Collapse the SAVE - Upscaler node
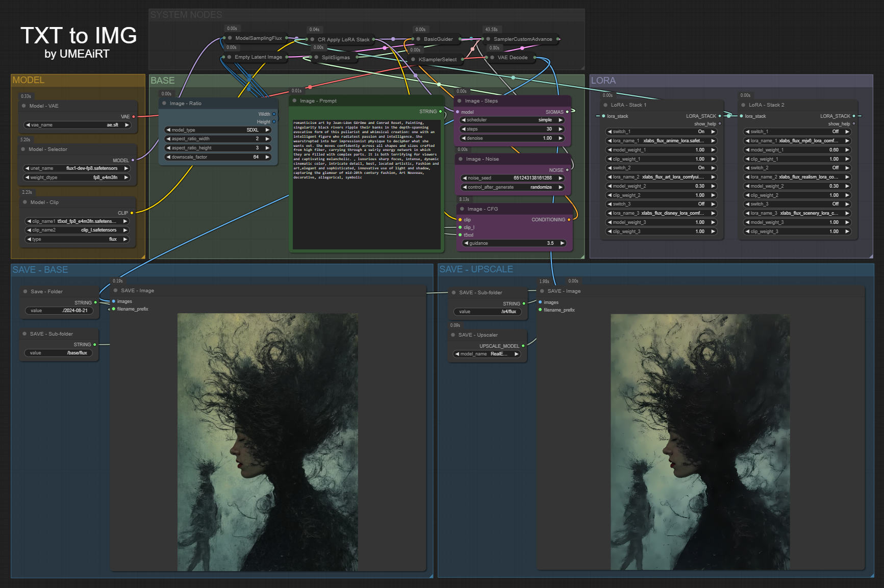Screen dimensions: 884x588 (453, 335)
